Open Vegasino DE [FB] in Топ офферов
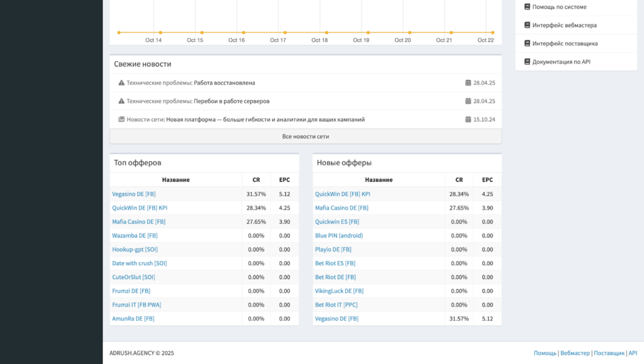 134,194
